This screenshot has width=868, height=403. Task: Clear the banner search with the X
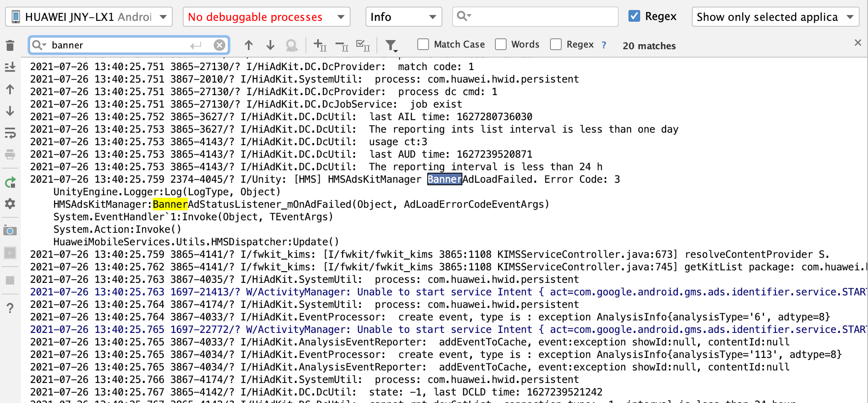[219, 45]
